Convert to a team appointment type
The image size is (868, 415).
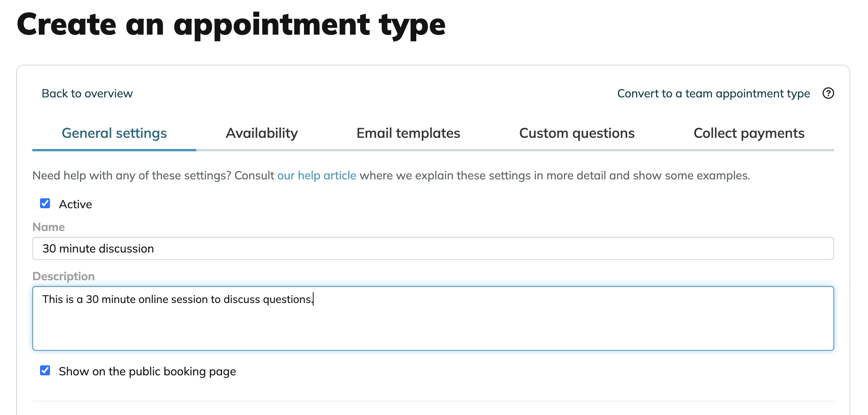713,94
